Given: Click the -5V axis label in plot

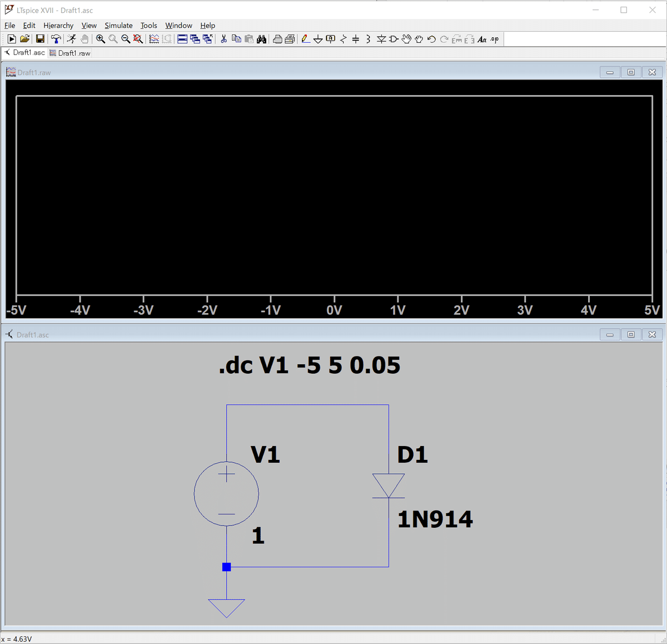Looking at the screenshot, I should [17, 310].
